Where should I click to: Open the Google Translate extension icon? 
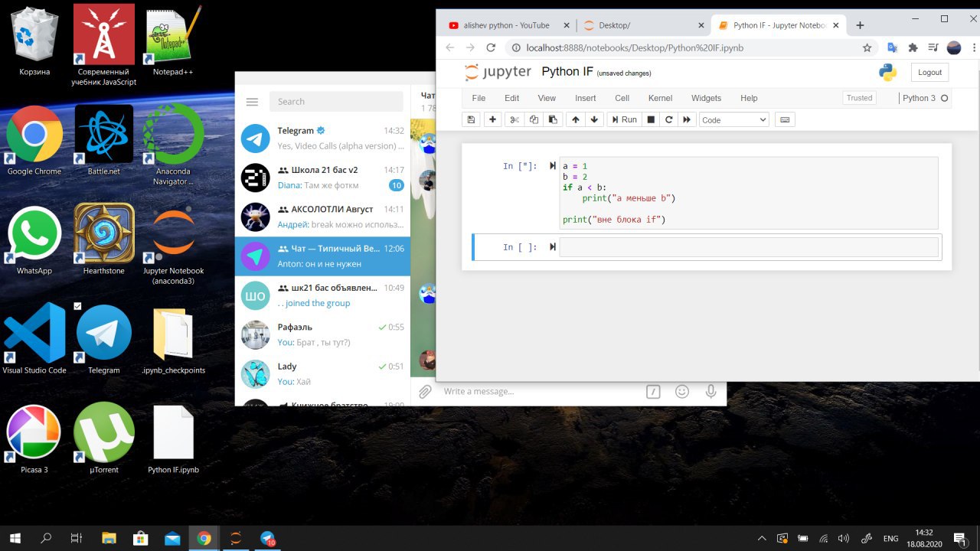click(x=892, y=47)
